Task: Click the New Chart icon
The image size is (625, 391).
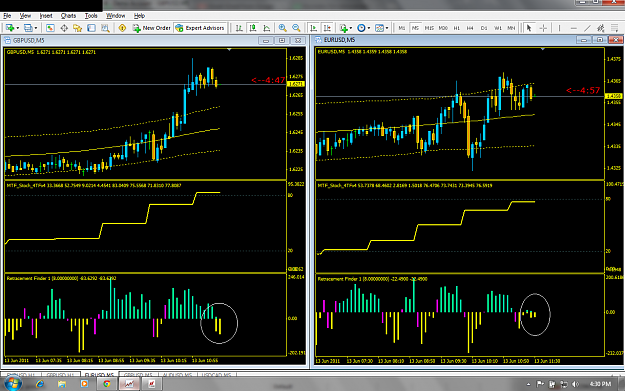Action: 10,28
